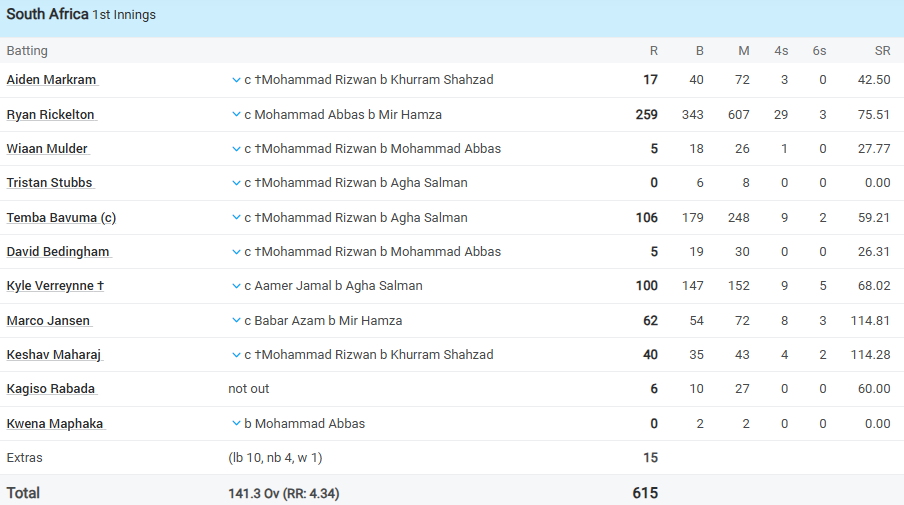Expand David Bedingham's dismissal chevron

pyautogui.click(x=236, y=252)
